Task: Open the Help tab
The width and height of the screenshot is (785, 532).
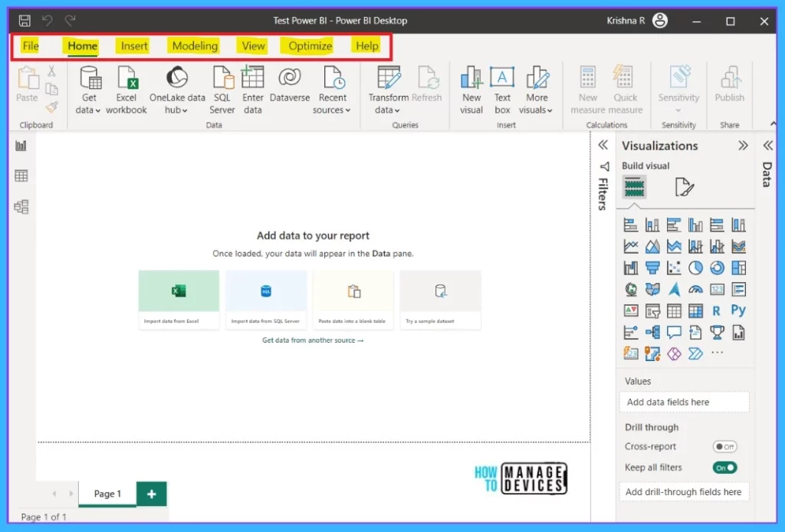Action: point(367,46)
